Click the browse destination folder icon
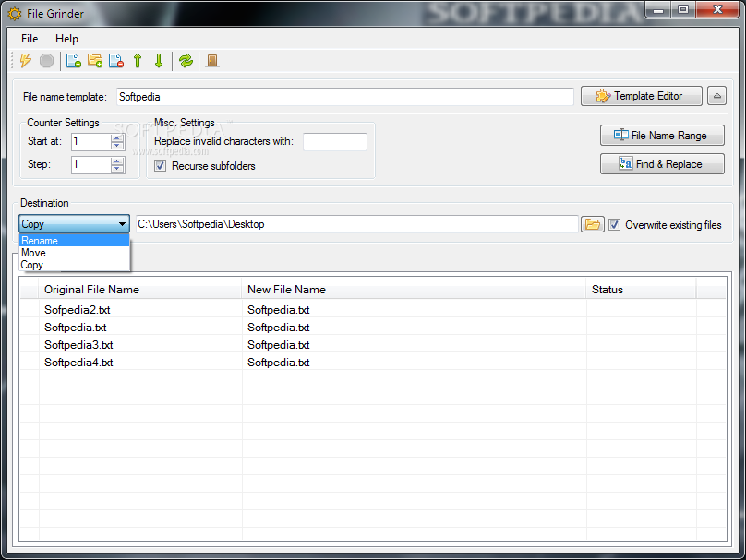The width and height of the screenshot is (746, 560). (593, 224)
